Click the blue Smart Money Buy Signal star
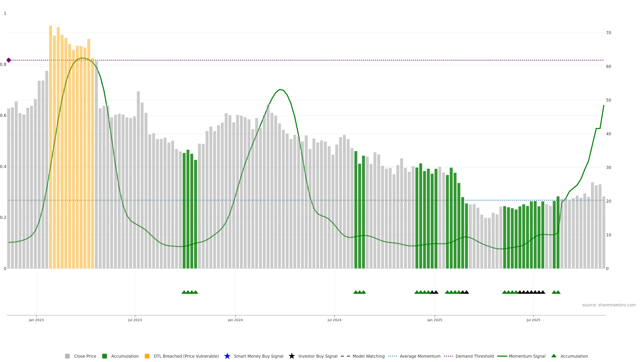This screenshot has height=362, width=644. (227, 356)
